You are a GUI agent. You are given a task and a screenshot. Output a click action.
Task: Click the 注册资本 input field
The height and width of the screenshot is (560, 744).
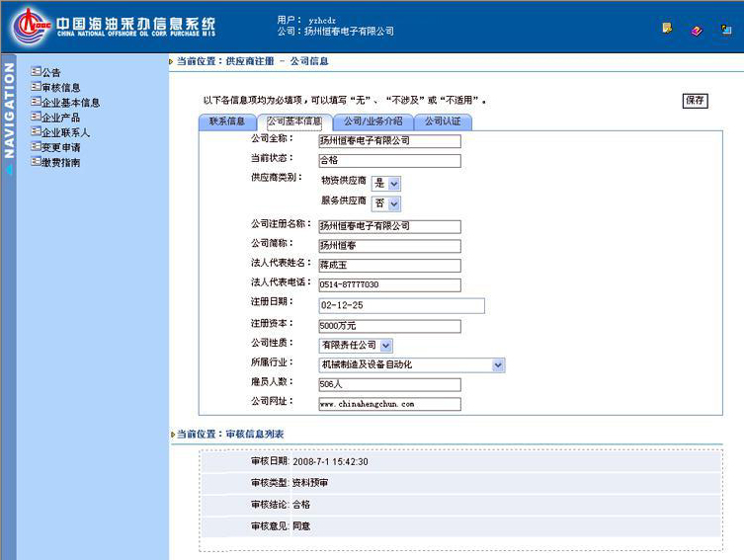click(x=389, y=326)
